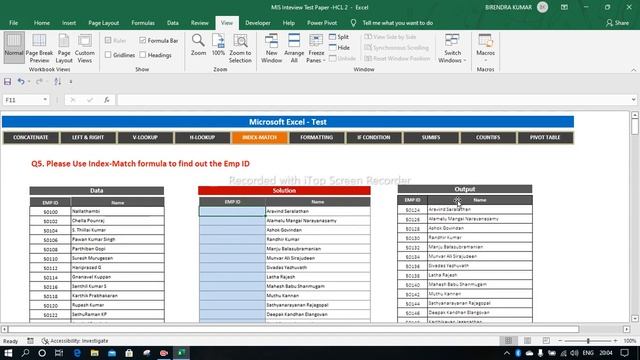Switch to Page Layout view in status bar

pyautogui.click(x=527, y=340)
